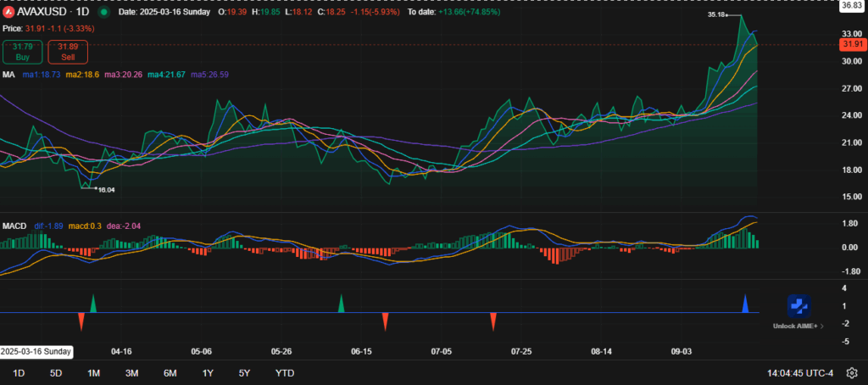Image resolution: width=868 pixels, height=385 pixels.
Task: Switch to the 1M time range
Action: [x=93, y=373]
